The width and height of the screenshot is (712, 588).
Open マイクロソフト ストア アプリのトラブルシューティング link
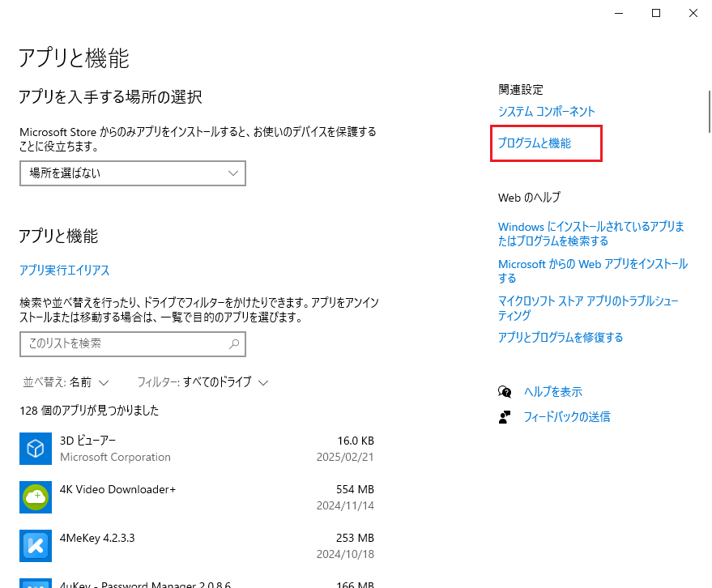(x=589, y=308)
